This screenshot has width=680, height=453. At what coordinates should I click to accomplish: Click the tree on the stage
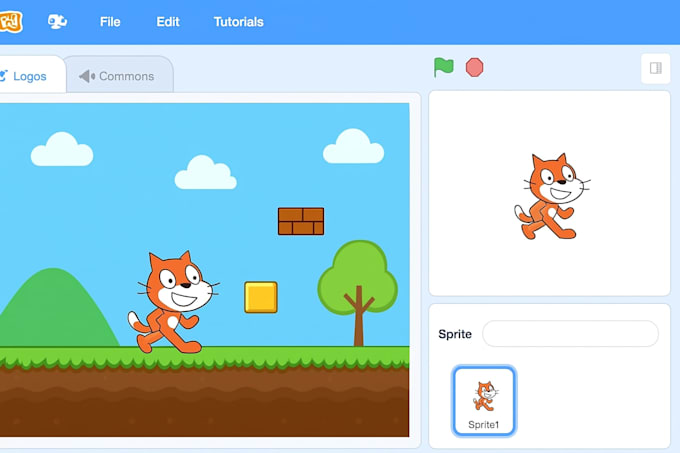pos(358,293)
